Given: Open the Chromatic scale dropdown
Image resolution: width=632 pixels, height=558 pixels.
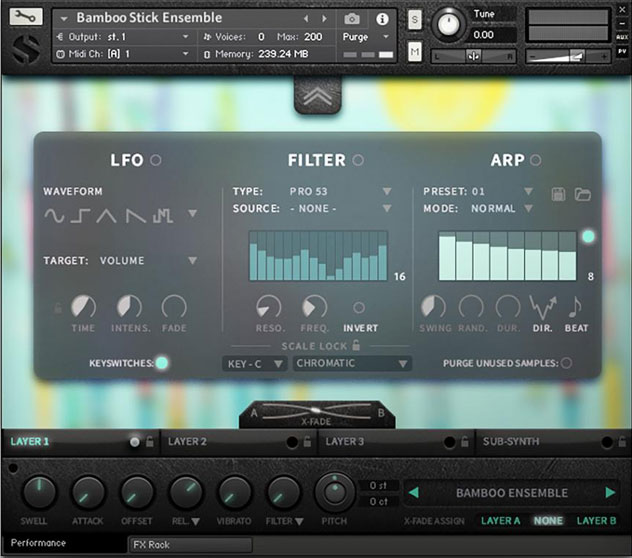Looking at the screenshot, I should pyautogui.click(x=352, y=364).
